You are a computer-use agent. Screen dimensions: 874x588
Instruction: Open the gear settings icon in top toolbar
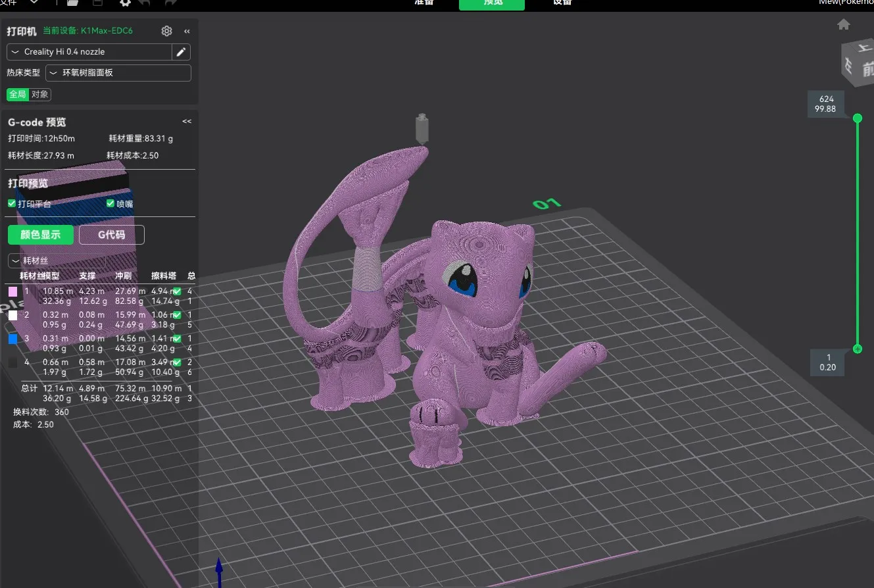(x=125, y=3)
